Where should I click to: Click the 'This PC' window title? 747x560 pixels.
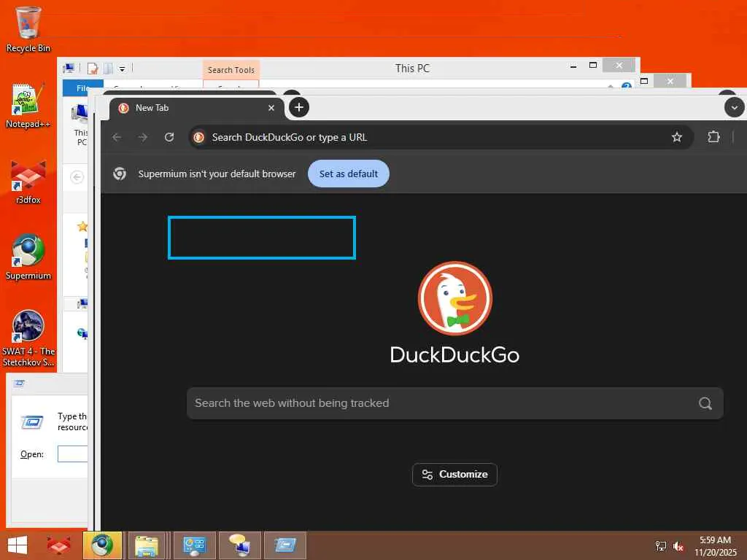412,69
